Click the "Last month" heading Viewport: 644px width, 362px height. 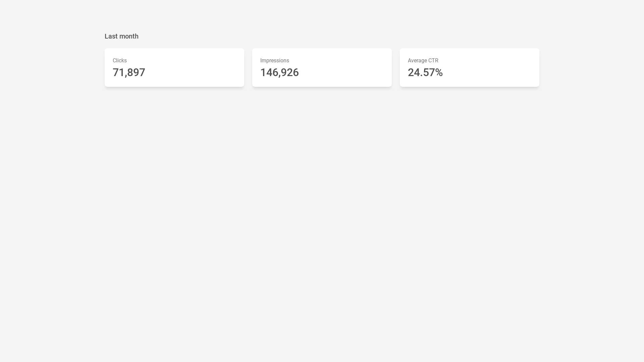[121, 36]
